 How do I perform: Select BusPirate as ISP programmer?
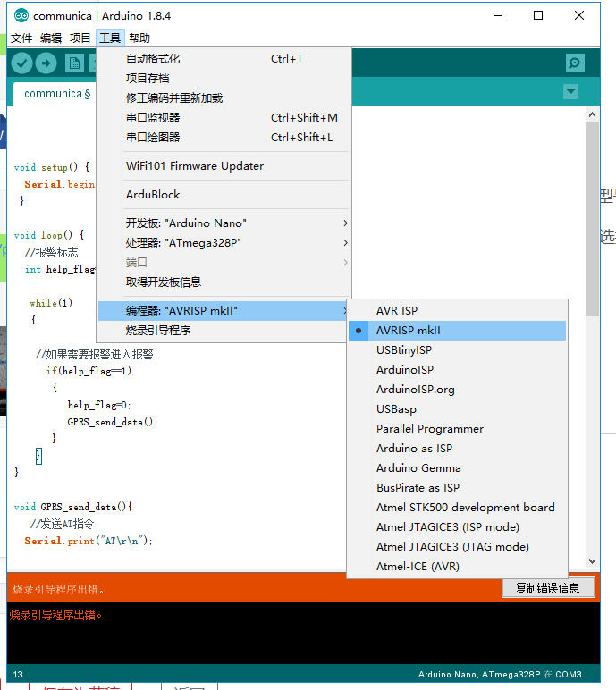click(457, 488)
